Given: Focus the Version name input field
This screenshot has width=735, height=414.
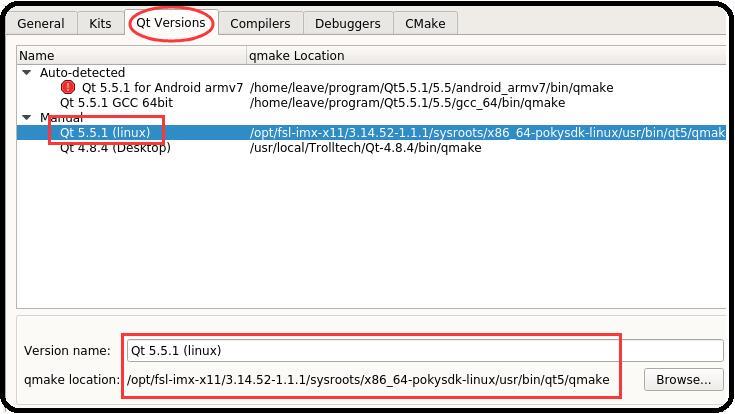Looking at the screenshot, I should (x=425, y=350).
